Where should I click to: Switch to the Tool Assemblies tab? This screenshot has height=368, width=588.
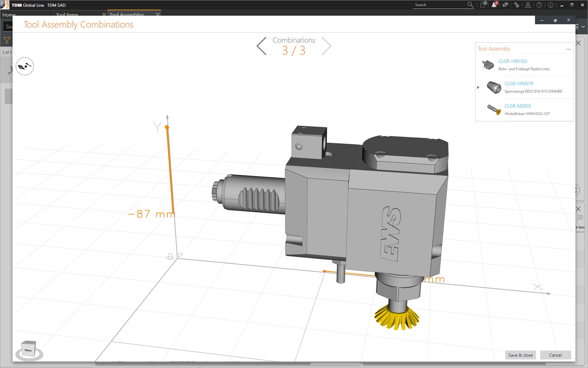click(127, 15)
